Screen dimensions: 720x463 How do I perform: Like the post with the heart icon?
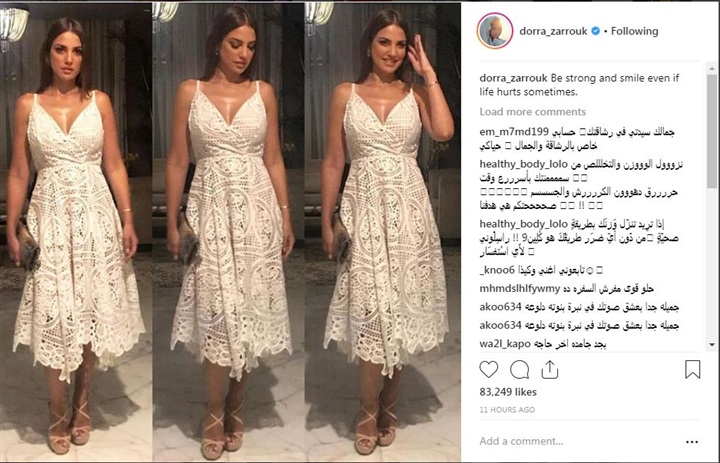pyautogui.click(x=489, y=369)
